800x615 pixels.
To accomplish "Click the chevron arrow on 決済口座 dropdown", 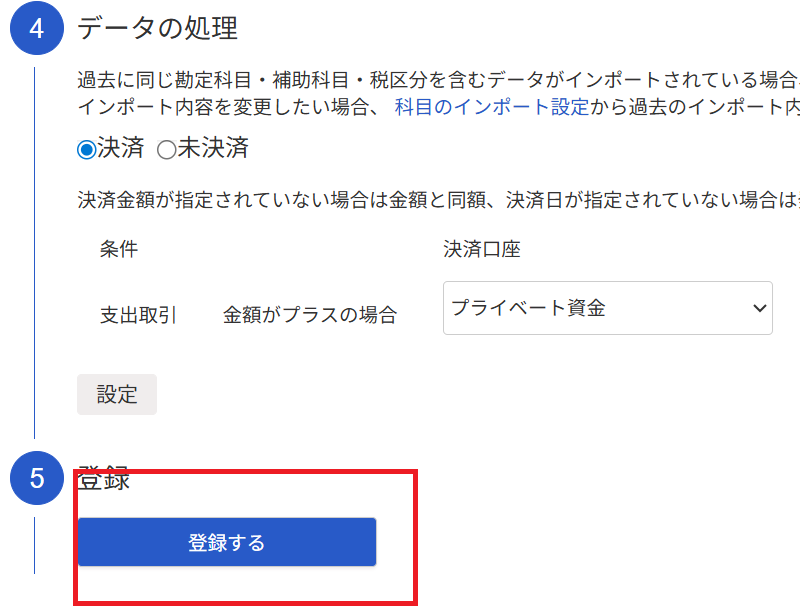I will (759, 308).
